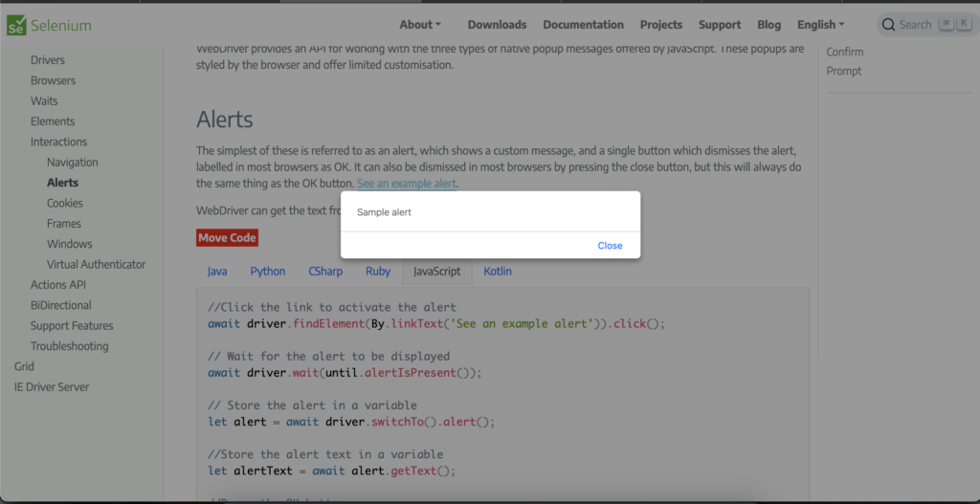The image size is (980, 504).
Task: Go to Downloads page
Action: [x=497, y=24]
